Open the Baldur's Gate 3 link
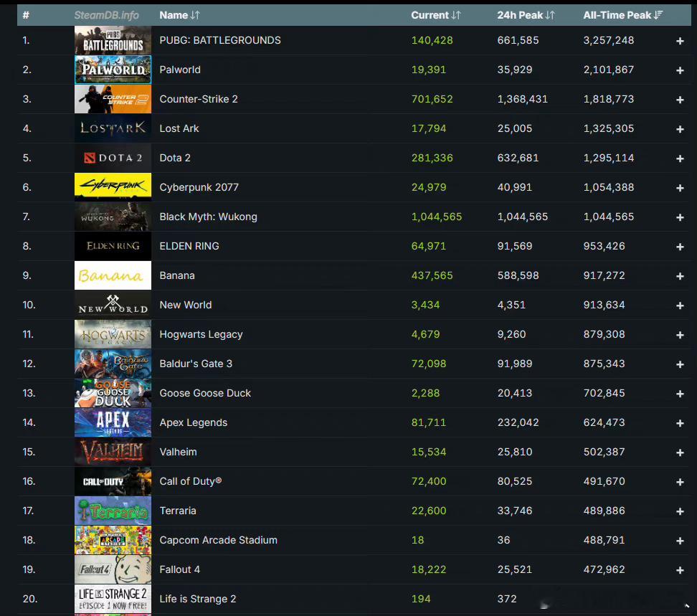 point(196,364)
